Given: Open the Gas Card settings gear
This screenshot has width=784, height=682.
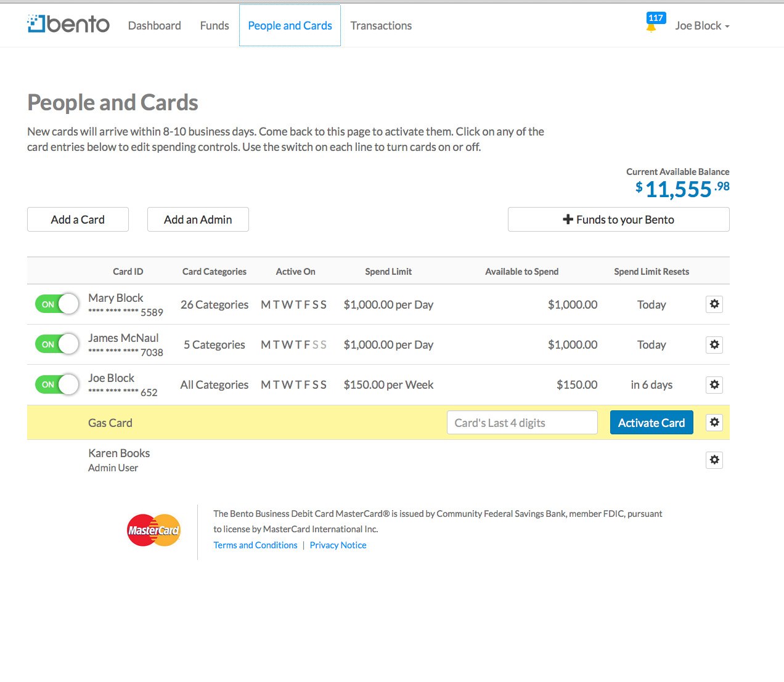Looking at the screenshot, I should tap(714, 422).
